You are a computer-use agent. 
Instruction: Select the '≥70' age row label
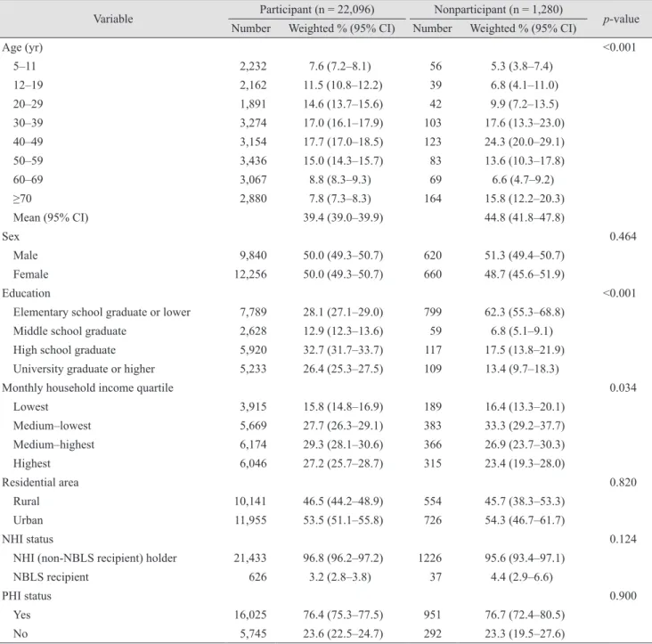[22, 199]
